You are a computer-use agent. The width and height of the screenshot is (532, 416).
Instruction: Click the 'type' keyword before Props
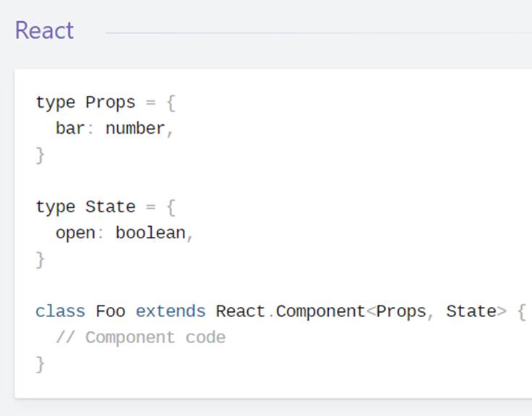click(55, 103)
